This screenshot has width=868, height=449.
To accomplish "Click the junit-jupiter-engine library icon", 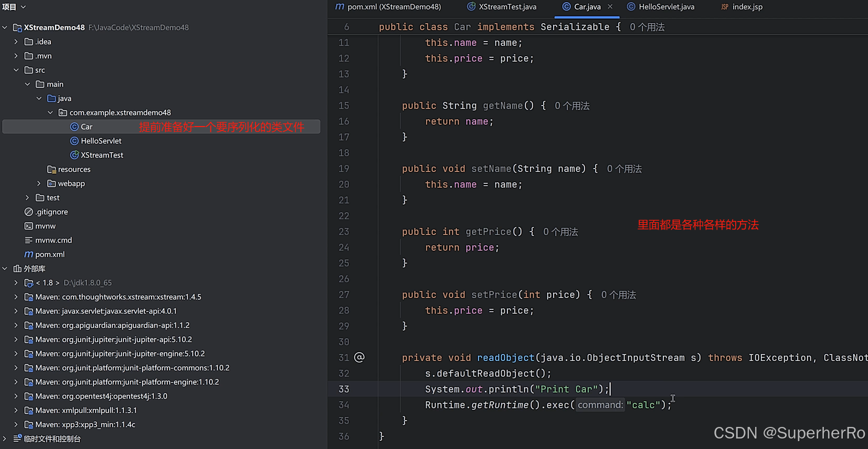I will 29,353.
